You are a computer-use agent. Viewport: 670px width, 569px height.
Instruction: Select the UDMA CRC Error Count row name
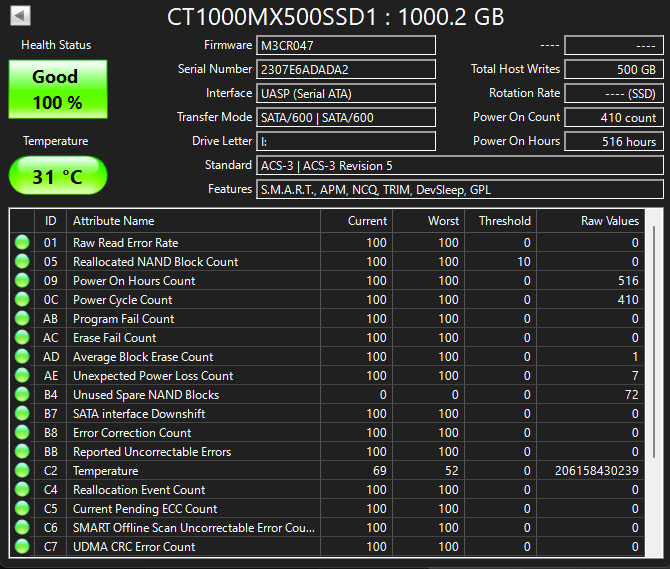134,547
